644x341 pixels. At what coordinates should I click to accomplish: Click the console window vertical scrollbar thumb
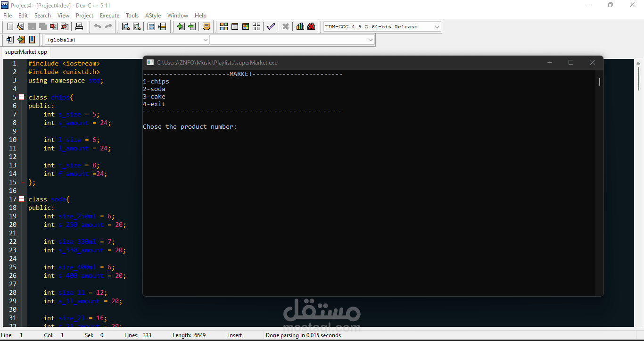[x=600, y=82]
